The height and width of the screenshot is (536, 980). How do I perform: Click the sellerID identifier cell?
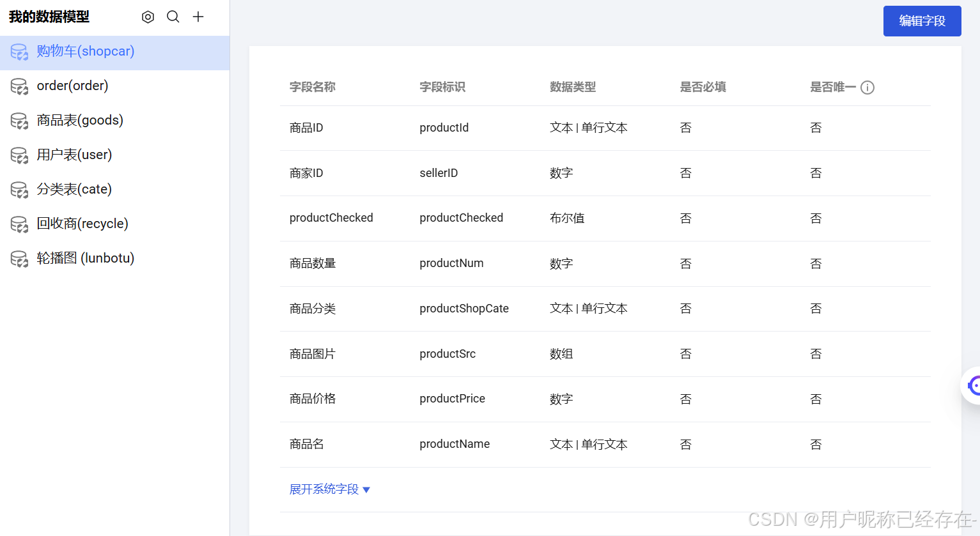coord(439,173)
